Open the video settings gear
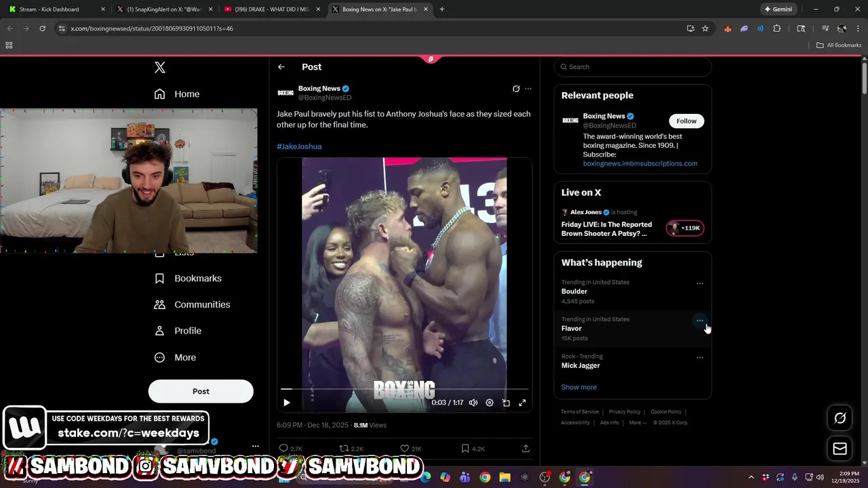 click(x=490, y=403)
